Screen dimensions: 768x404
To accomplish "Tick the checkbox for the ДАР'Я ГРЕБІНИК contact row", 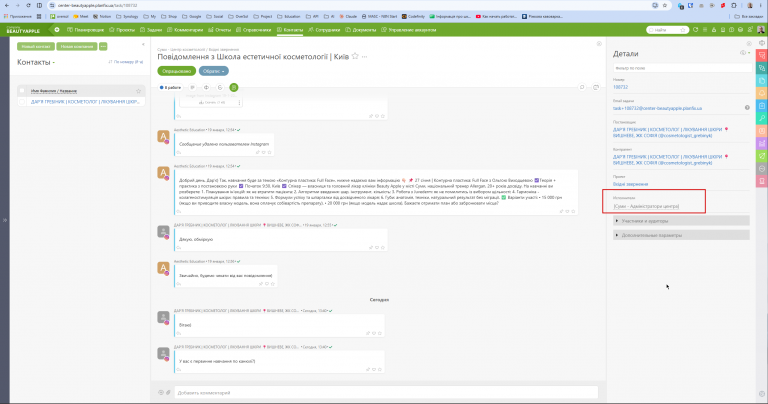I will (22, 102).
